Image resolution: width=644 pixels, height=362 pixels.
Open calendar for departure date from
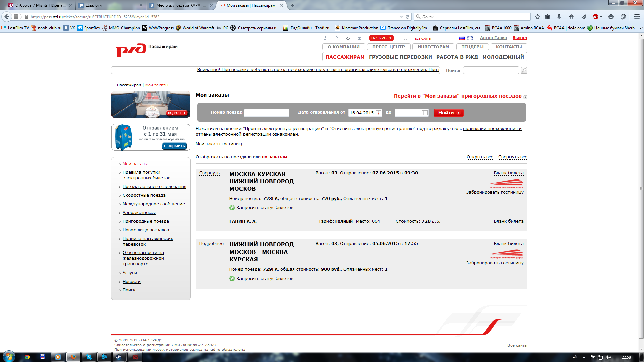click(378, 113)
